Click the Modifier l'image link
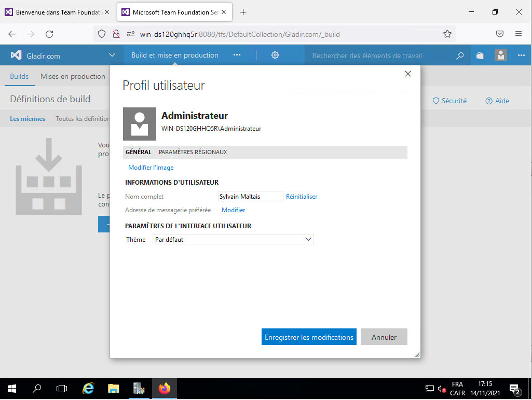Image resolution: width=532 pixels, height=400 pixels. click(151, 168)
